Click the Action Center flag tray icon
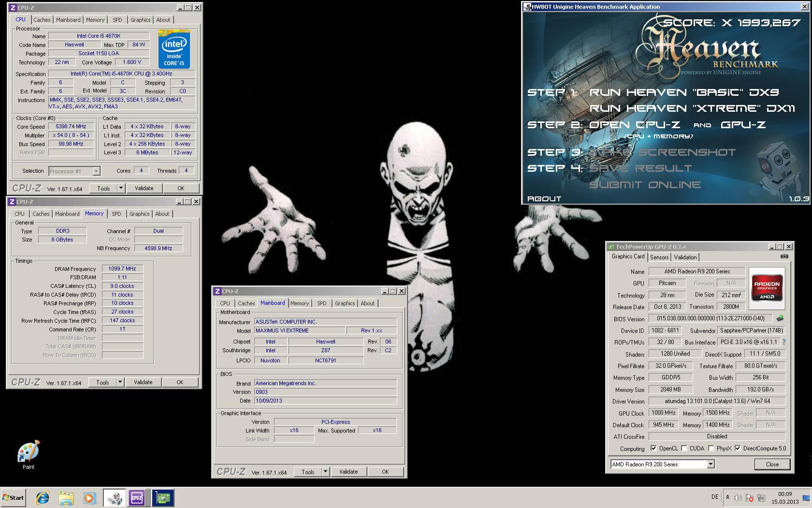 749,497
